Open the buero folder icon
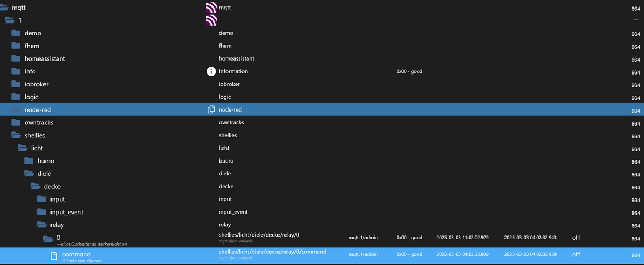 pyautogui.click(x=28, y=161)
